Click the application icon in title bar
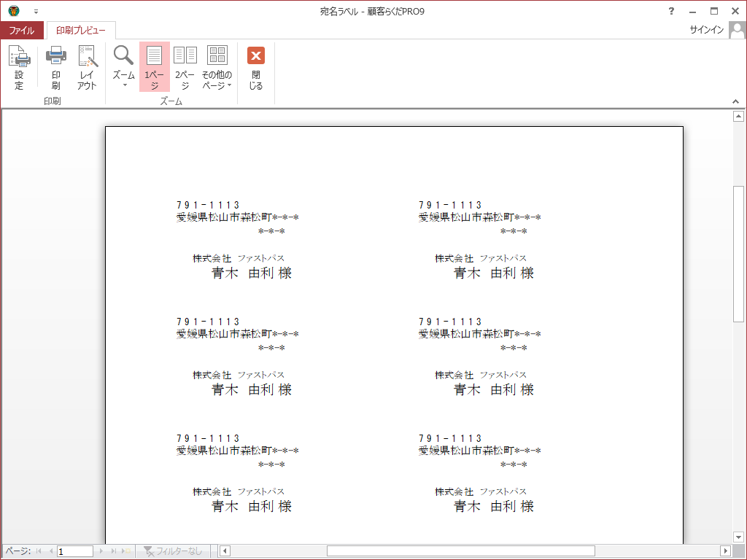Image resolution: width=747 pixels, height=560 pixels. [x=14, y=10]
